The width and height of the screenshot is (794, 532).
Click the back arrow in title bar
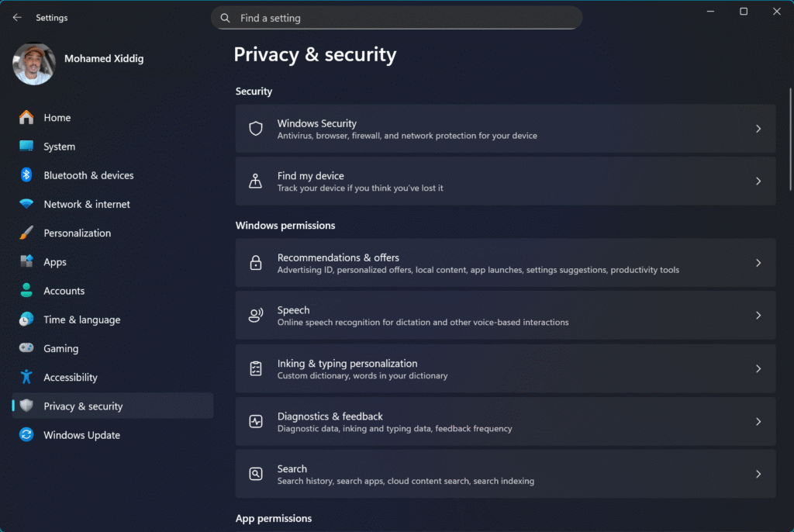tap(17, 17)
